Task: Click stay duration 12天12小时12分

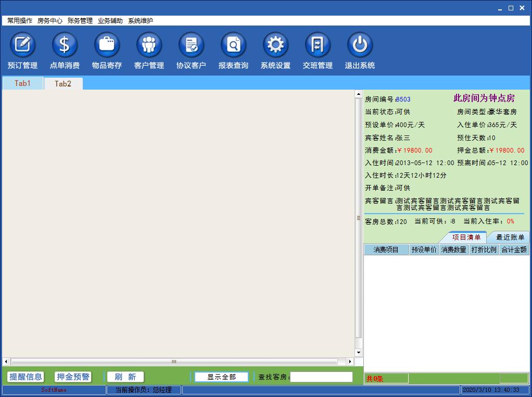Action: [421, 175]
